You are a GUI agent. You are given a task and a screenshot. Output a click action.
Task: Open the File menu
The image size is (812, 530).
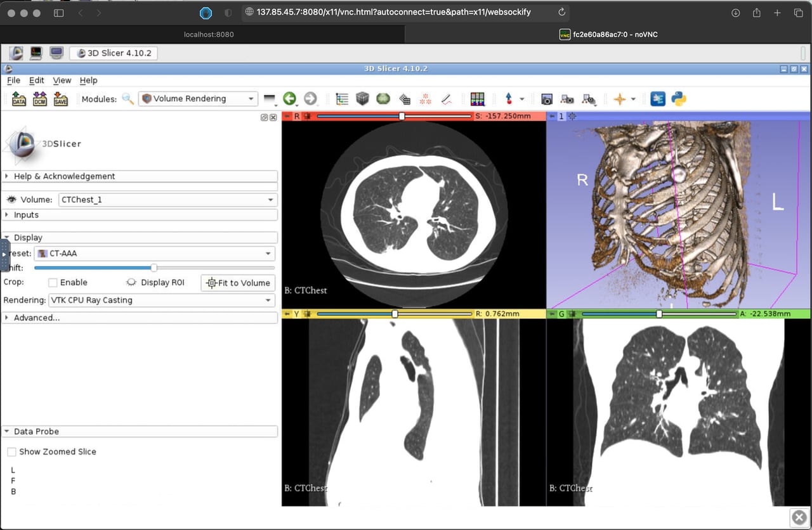click(13, 81)
